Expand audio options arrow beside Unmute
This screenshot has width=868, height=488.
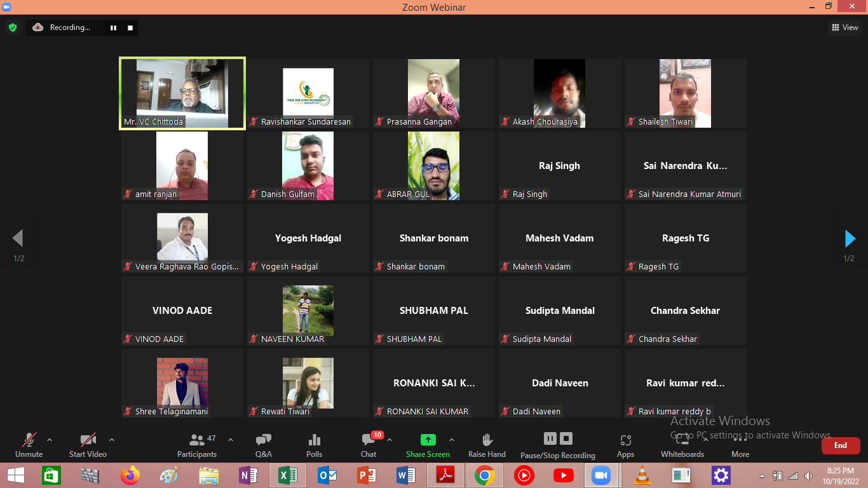pyautogui.click(x=50, y=440)
